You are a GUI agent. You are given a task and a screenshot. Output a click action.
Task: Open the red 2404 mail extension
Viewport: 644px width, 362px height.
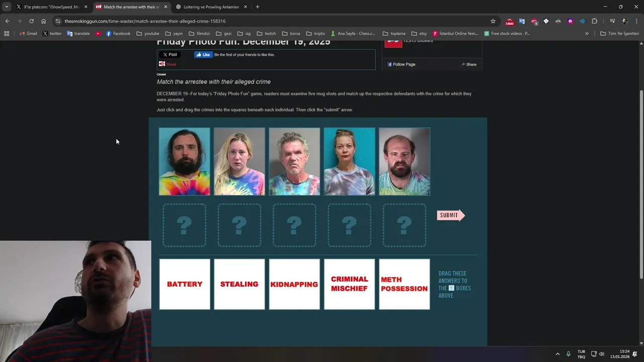(x=510, y=22)
